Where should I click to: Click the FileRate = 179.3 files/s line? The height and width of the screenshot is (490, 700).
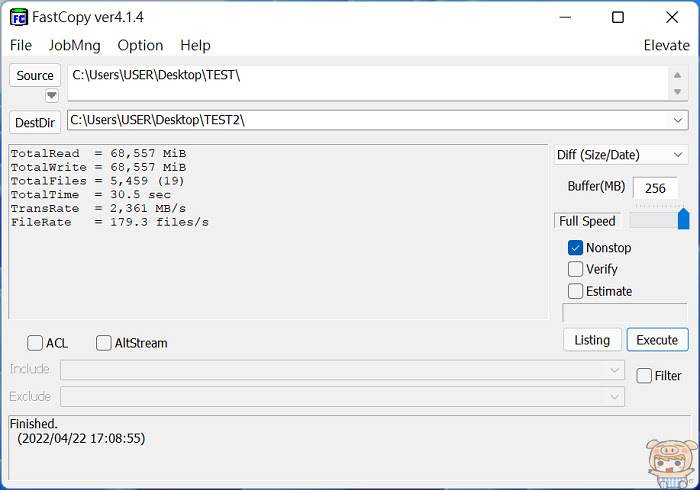pos(110,222)
